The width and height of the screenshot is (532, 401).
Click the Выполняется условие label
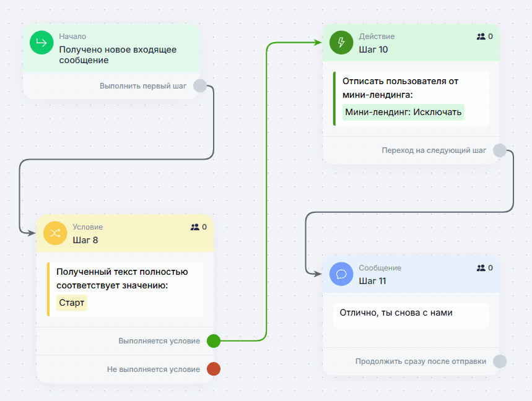(x=159, y=341)
